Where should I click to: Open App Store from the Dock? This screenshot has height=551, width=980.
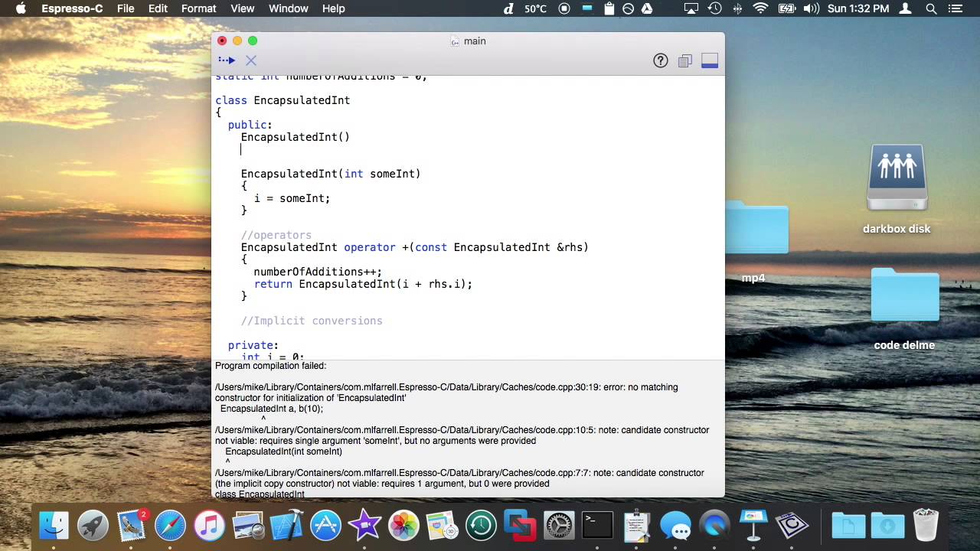[x=325, y=525]
